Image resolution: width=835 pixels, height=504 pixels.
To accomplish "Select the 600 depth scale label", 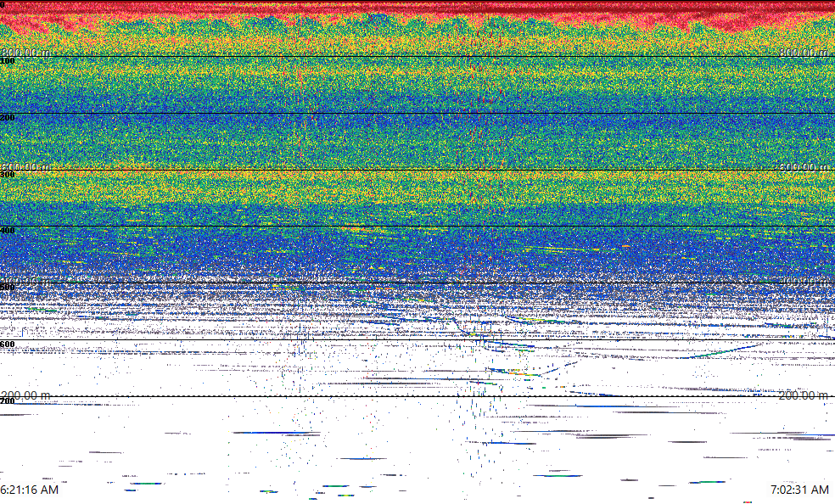I will pos(8,344).
